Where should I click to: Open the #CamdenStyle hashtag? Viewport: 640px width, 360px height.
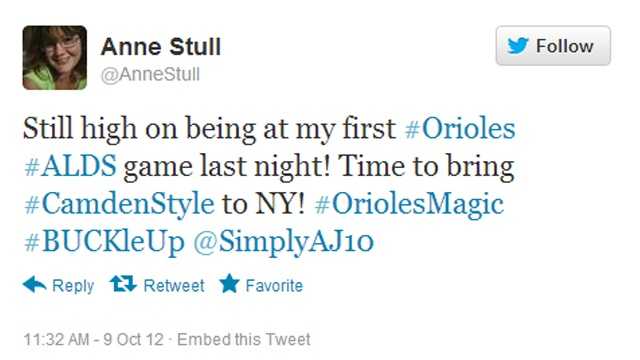click(x=119, y=204)
